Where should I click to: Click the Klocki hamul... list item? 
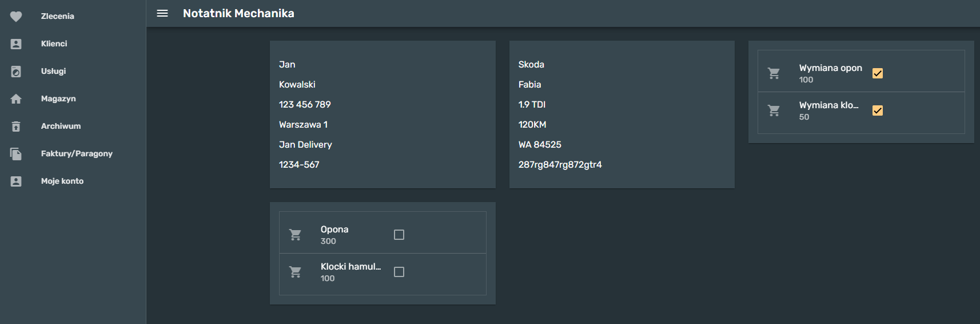click(350, 272)
